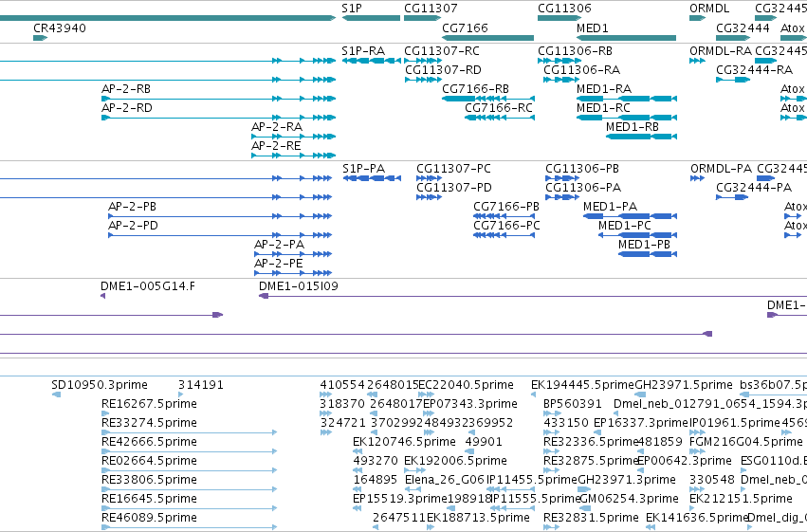The height and width of the screenshot is (532, 807).
Task: Click the MED1-RC transcript label
Action: tap(603, 107)
